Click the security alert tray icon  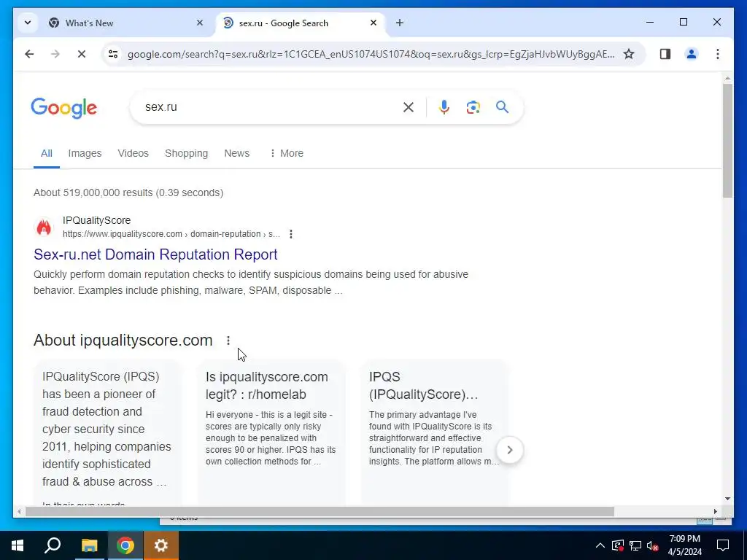tap(618, 545)
